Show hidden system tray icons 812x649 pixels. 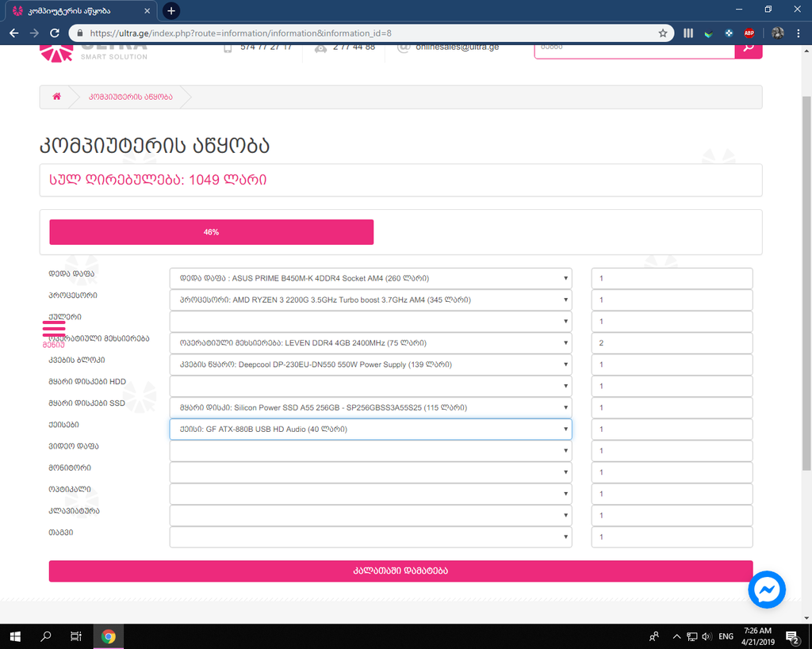(677, 636)
